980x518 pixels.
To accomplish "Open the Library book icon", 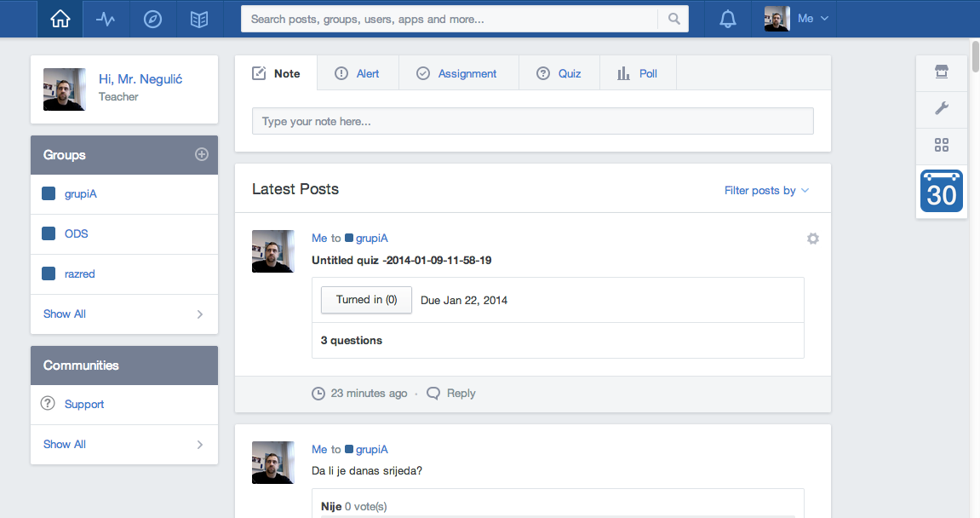I will (199, 19).
